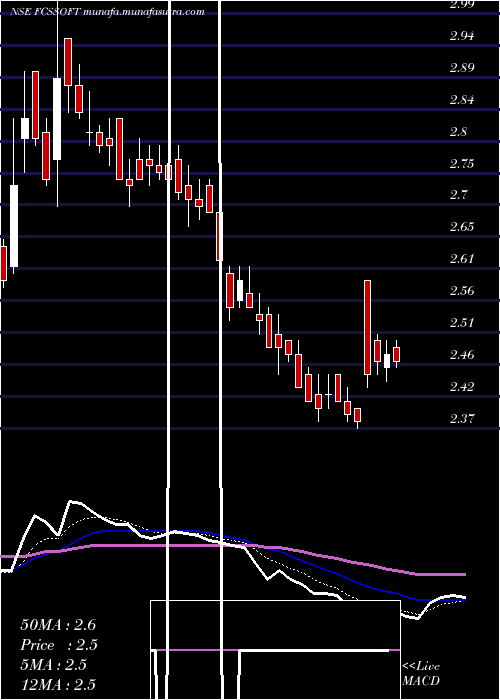Click the 12MA : 2.5 legend text
500x700 pixels.
pos(58,684)
